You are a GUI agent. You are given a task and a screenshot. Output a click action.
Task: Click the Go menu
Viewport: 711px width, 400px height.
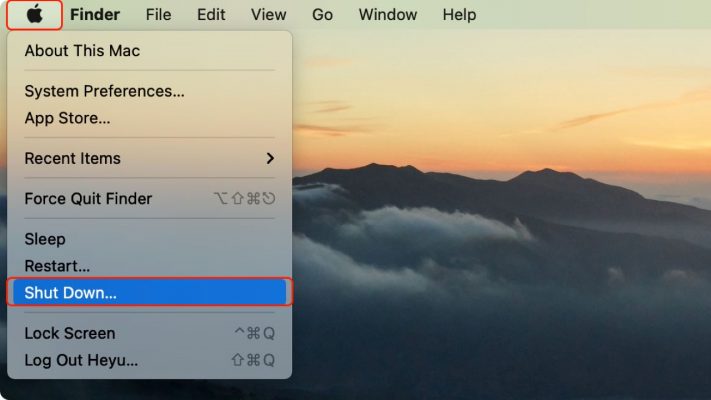coord(322,15)
